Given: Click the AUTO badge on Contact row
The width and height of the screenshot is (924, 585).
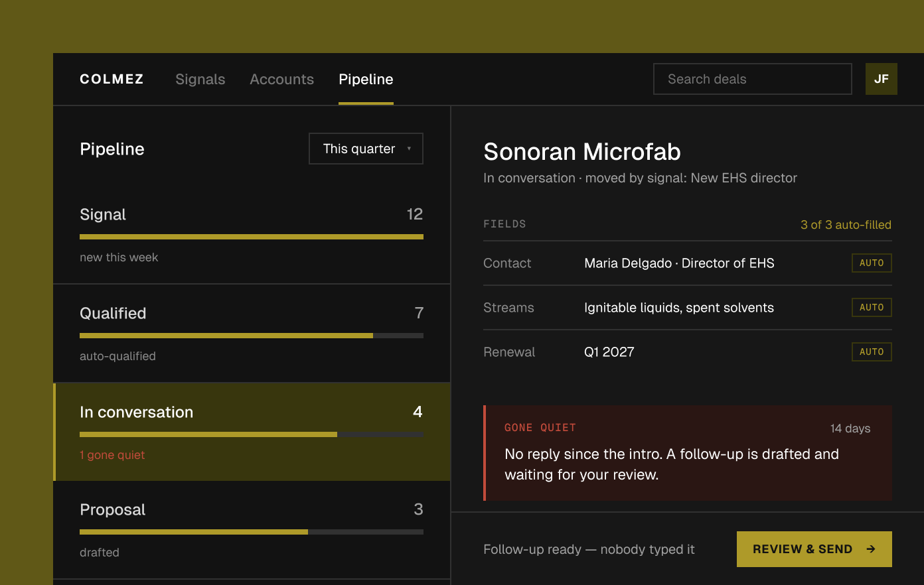Looking at the screenshot, I should point(872,263).
